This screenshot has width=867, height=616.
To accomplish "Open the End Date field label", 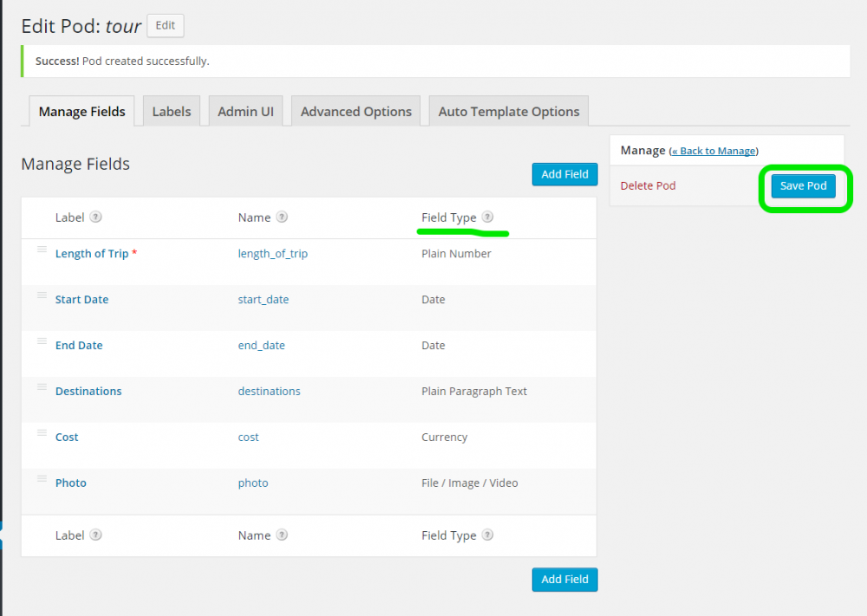I will (x=79, y=346).
